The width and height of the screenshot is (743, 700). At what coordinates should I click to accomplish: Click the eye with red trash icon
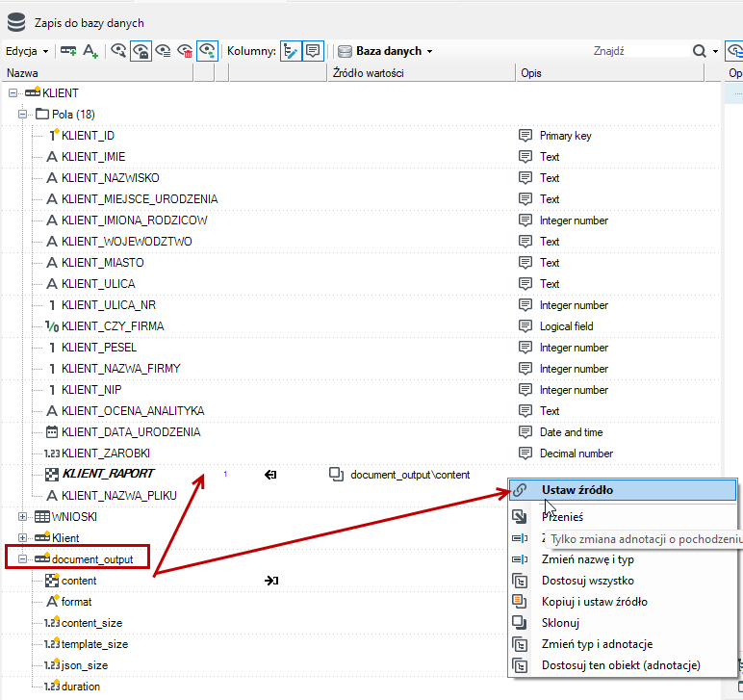point(185,51)
